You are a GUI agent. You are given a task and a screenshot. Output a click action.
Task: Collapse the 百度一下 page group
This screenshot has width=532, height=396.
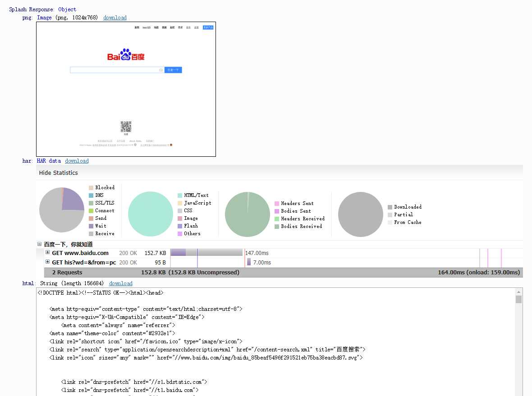pos(39,244)
